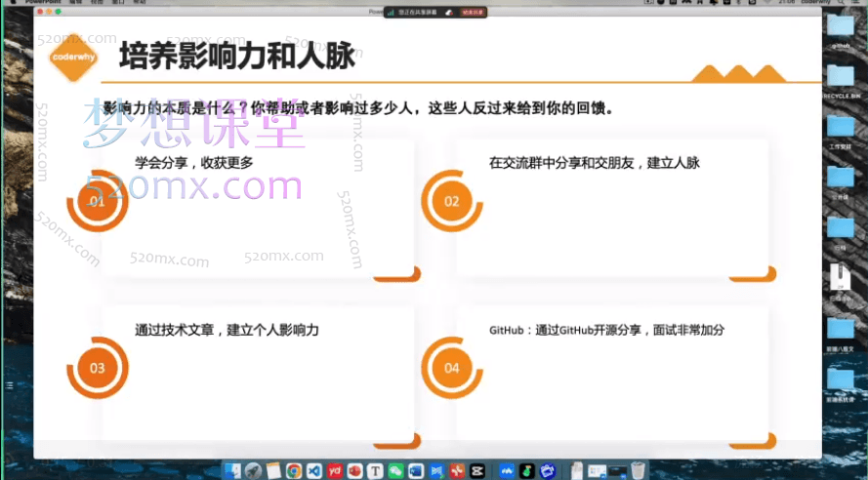This screenshot has height=480, width=868.
Task: Click the 结束共享 stop-sharing button
Action: (473, 12)
